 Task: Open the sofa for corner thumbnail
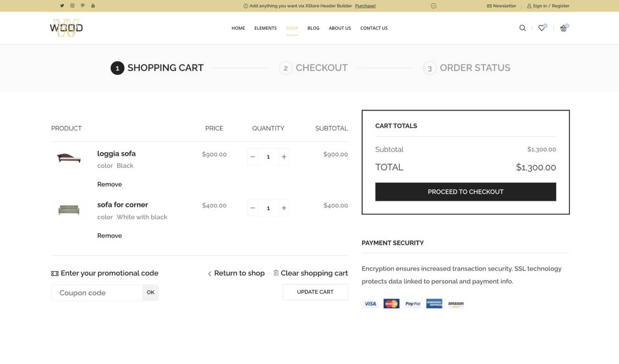click(x=69, y=209)
